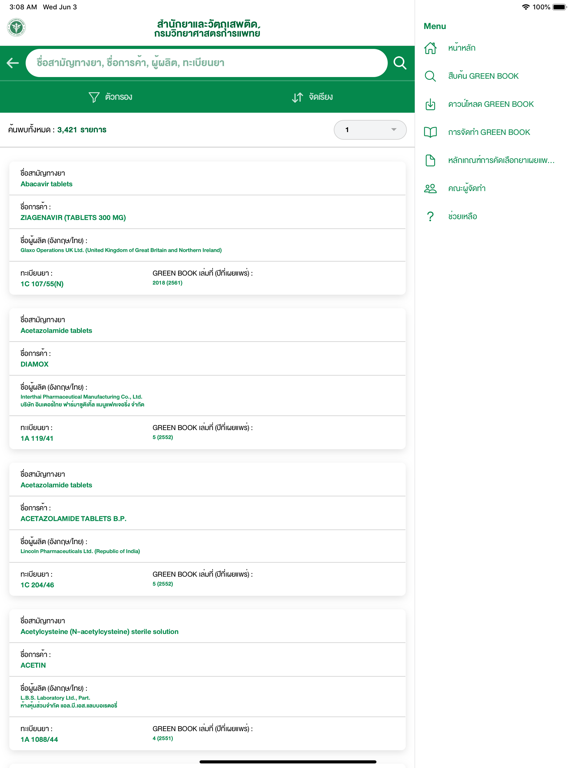Click the สำนักยาและวัตถุเสพติด header title
Screen dimensions: 576x768
tap(207, 28)
